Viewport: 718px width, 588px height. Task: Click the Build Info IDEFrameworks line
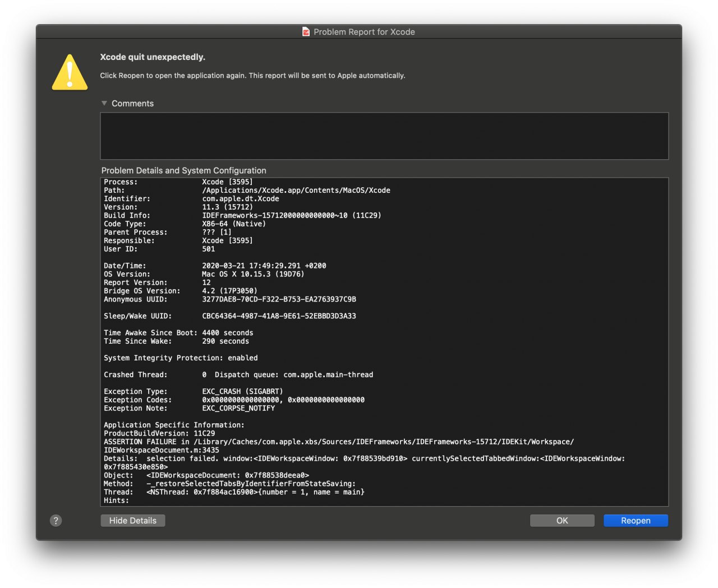[242, 216]
